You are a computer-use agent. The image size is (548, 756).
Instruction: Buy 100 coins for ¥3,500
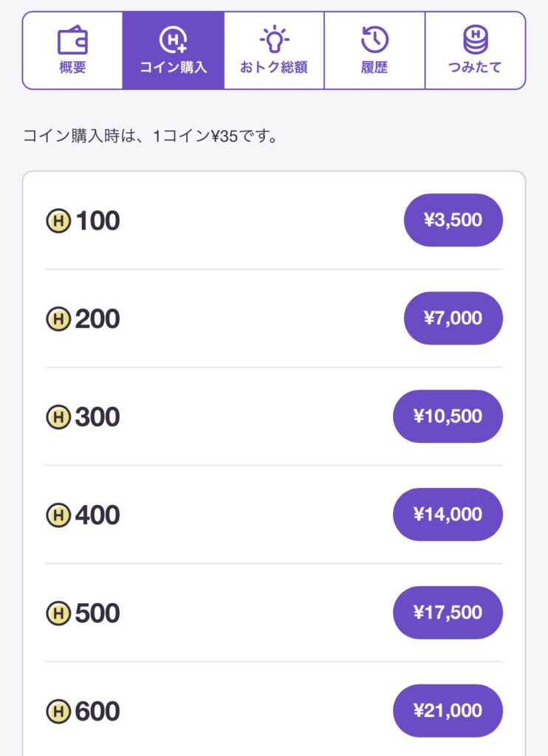453,220
